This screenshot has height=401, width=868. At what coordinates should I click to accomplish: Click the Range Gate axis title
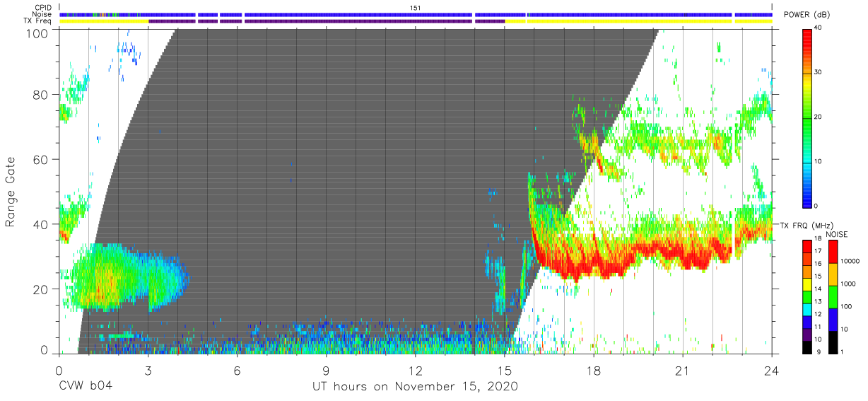coord(11,192)
